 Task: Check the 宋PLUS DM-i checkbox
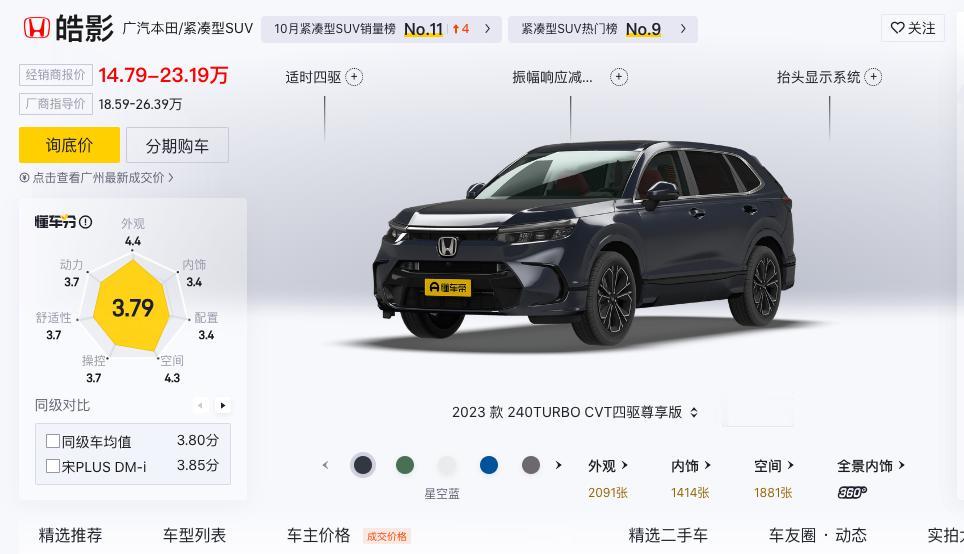[x=53, y=466]
